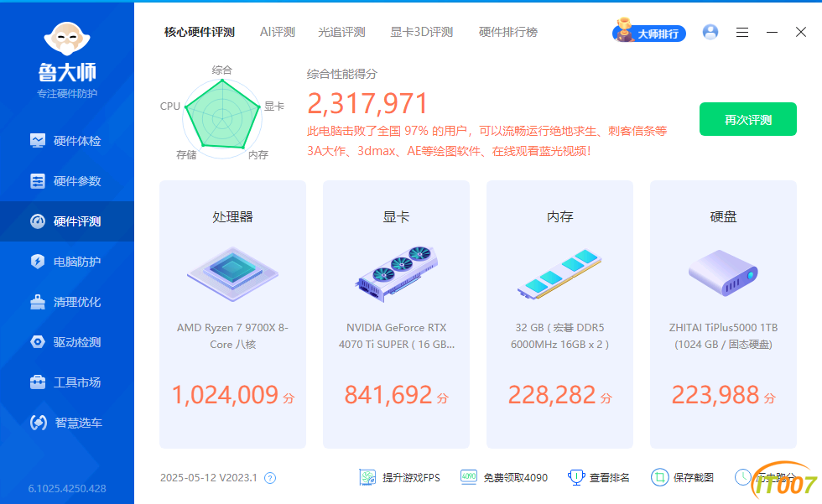Click the 存储 label on the radar chart

point(186,154)
